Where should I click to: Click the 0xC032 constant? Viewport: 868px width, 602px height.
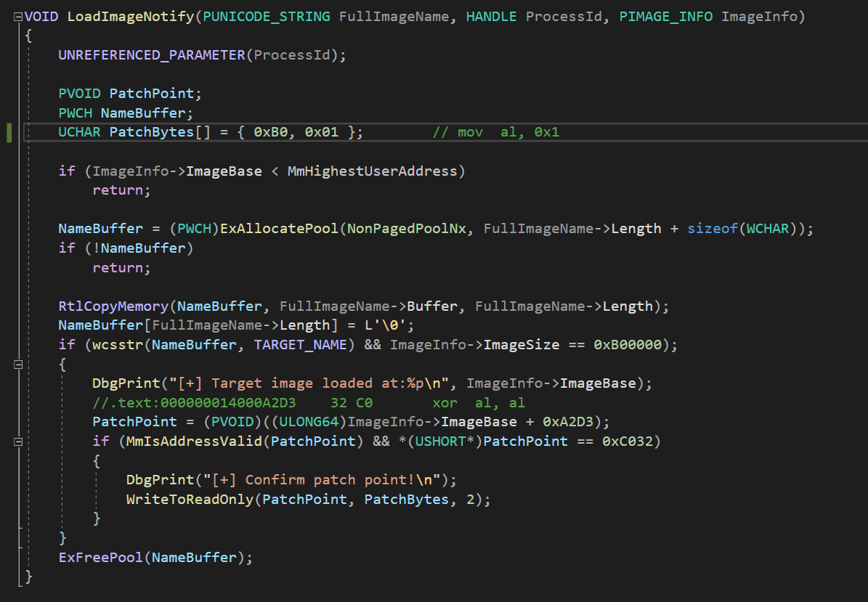click(628, 442)
